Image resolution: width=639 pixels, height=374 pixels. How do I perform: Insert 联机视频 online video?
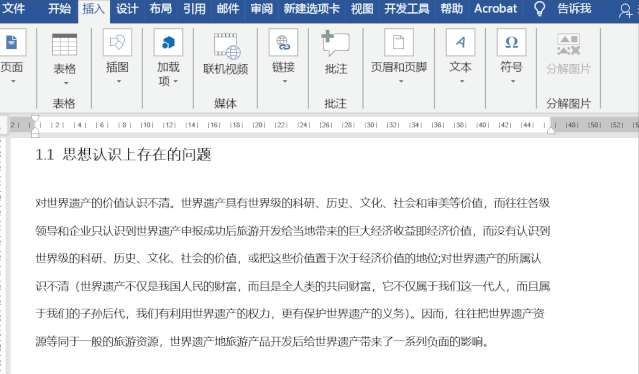[x=227, y=46]
